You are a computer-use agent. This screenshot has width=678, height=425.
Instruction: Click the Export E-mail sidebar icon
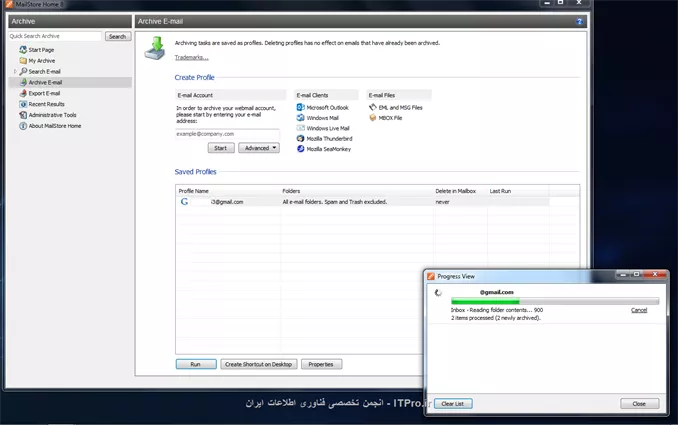23,93
